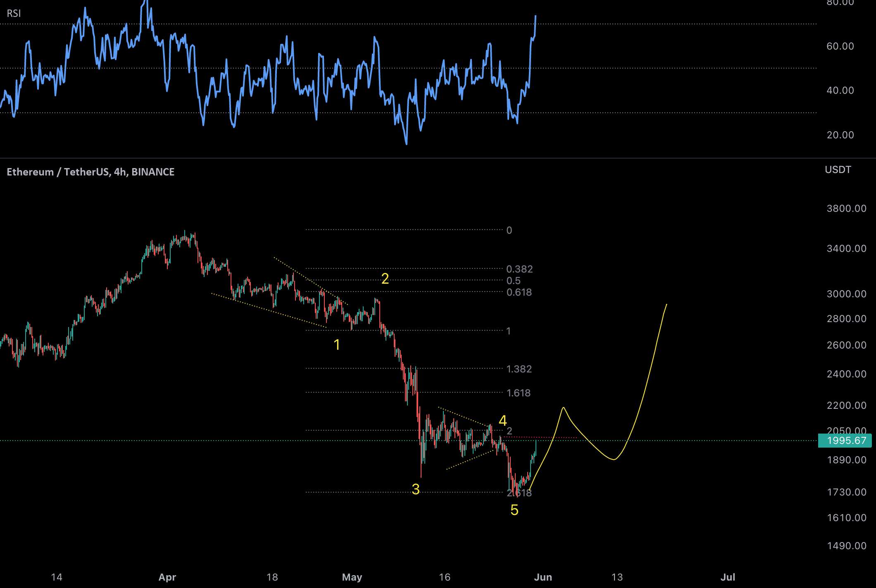Click the 3400.00 price axis value
The width and height of the screenshot is (876, 588).
tap(846, 248)
